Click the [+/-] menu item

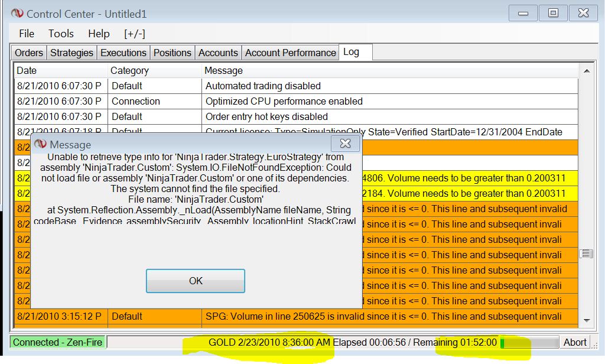(x=135, y=34)
